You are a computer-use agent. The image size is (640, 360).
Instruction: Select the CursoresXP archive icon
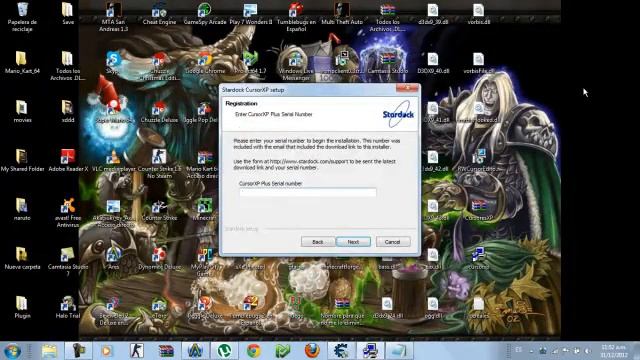[x=478, y=209]
